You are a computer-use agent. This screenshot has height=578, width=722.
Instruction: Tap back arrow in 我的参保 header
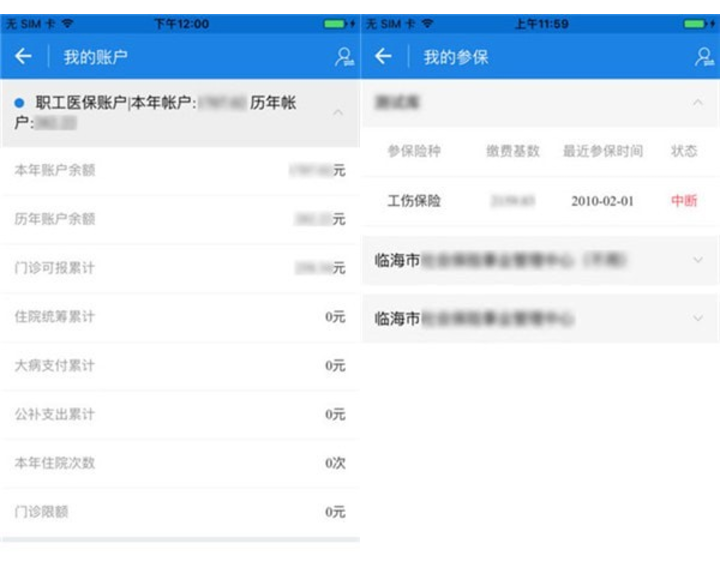(383, 57)
